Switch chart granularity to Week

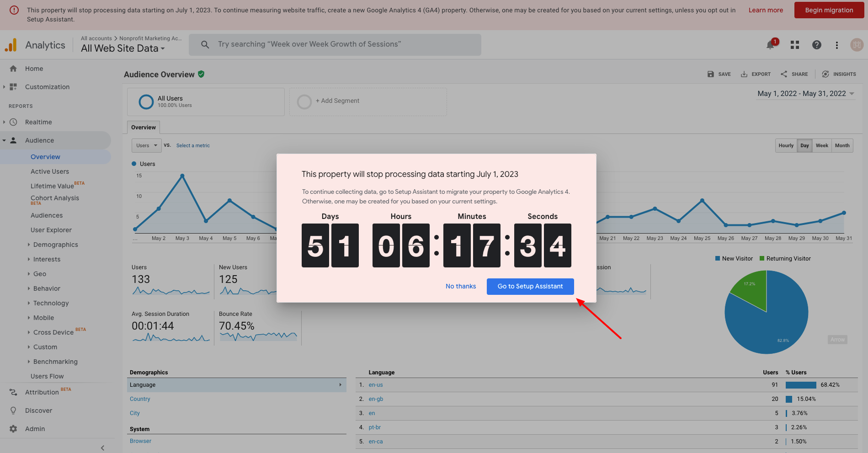[x=822, y=145]
